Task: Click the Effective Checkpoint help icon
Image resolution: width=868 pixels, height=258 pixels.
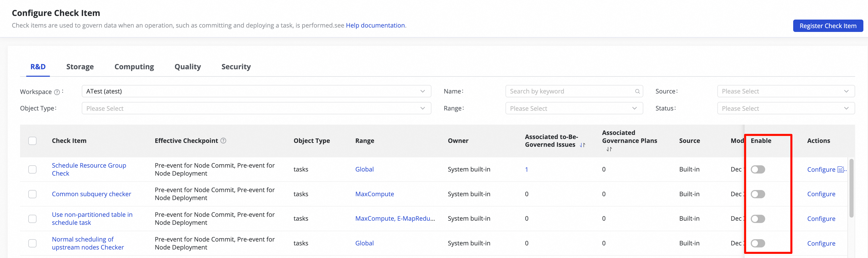Action: tap(223, 141)
